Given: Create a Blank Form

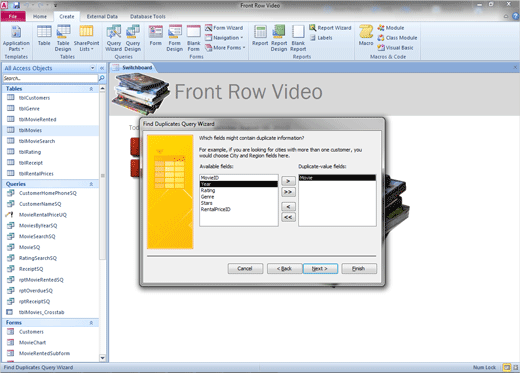Looking at the screenshot, I should coord(193,38).
